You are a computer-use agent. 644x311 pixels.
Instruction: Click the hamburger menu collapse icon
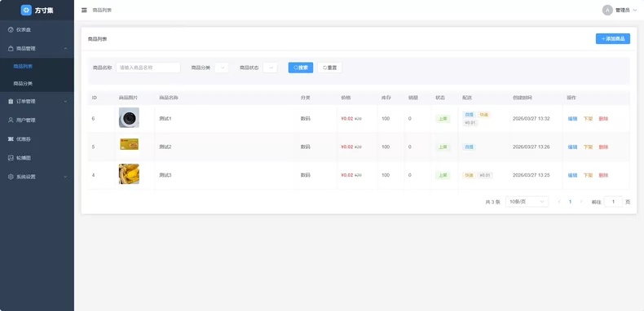(84, 10)
